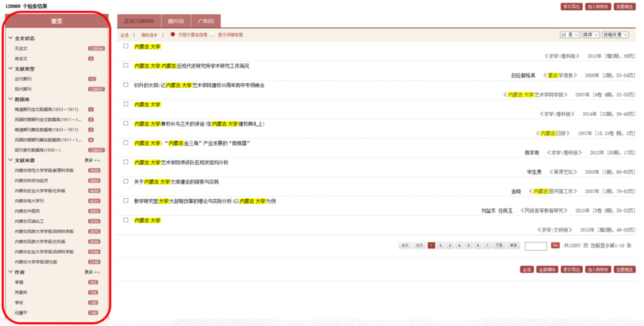Go to page 7 of results
Image resolution: width=644 pixels, height=326 pixels.
488,245
